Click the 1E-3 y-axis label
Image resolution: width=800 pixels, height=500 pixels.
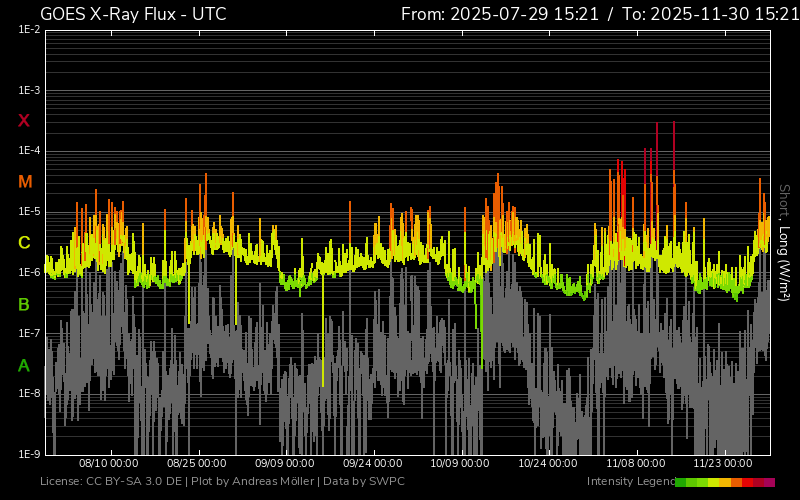pos(29,91)
